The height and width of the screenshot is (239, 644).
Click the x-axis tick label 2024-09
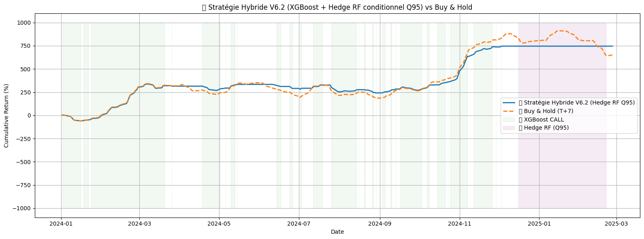(x=380, y=224)
